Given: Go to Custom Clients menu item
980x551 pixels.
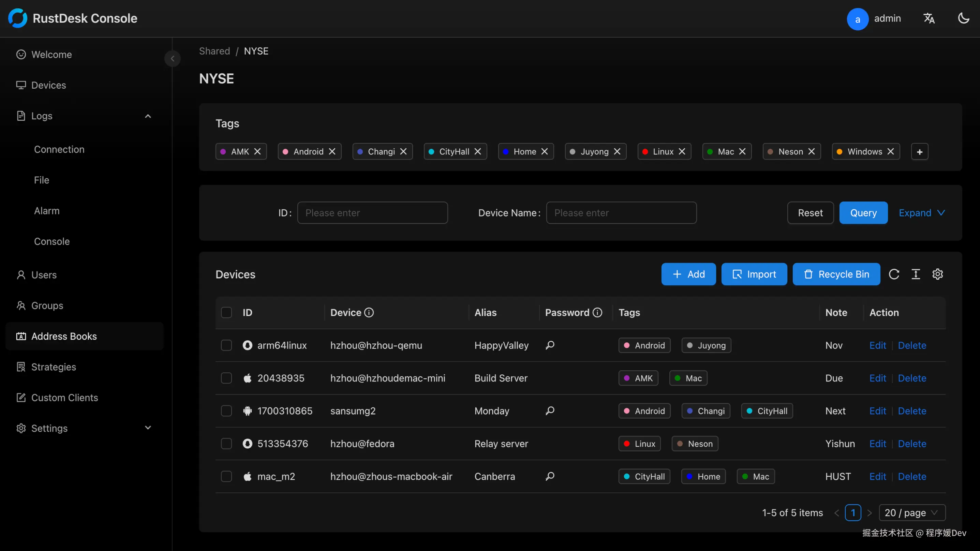Looking at the screenshot, I should coord(65,397).
